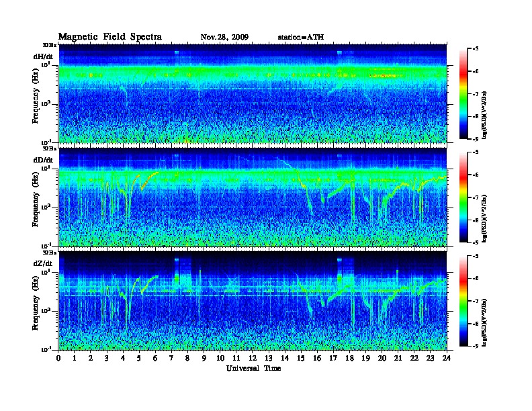532x411 pixels.
Task: Click hour tick label "24" on time axis
Action: 447,358
